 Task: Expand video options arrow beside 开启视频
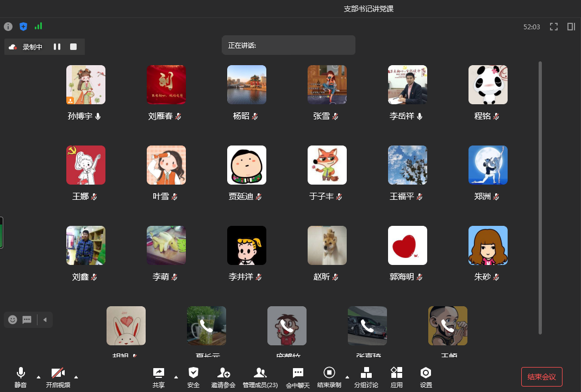click(x=76, y=376)
